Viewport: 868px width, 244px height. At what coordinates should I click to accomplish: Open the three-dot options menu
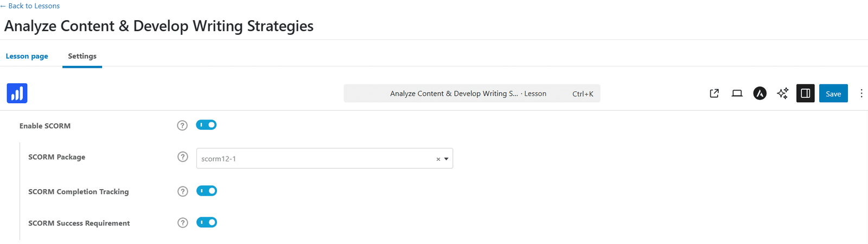(x=861, y=93)
